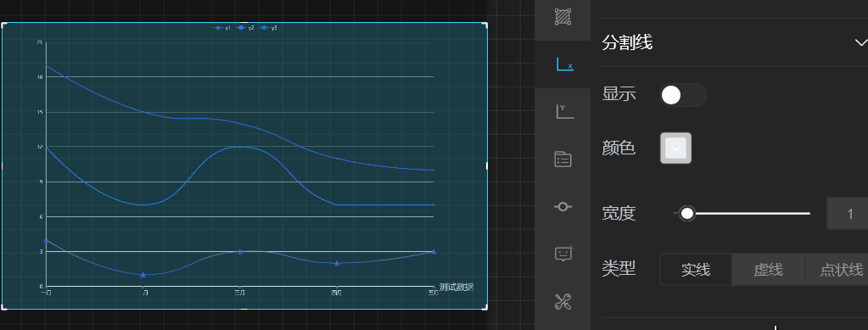Image resolution: width=868 pixels, height=330 pixels.
Task: Click the y1 triangle marker at 四月
Action: pos(337,263)
